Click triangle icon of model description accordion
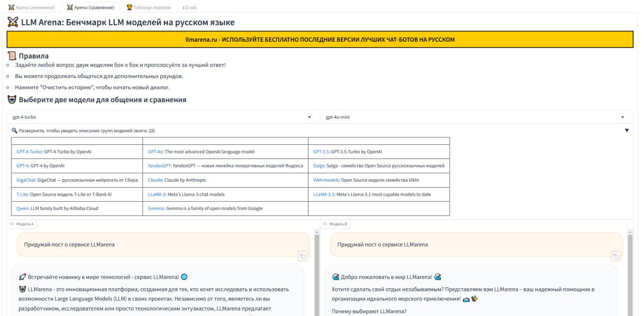644x316 pixels. [626, 130]
